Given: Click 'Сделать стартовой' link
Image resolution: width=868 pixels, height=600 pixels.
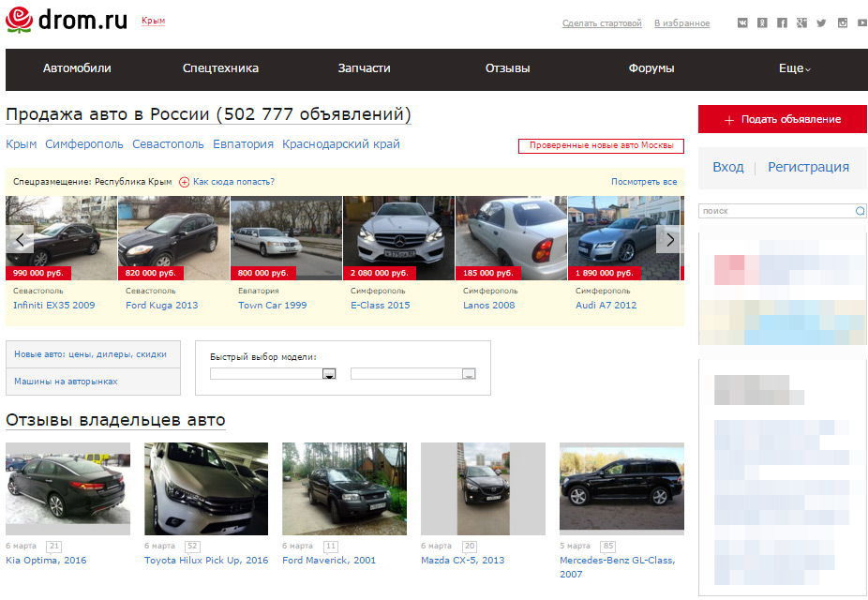Looking at the screenshot, I should [x=602, y=23].
